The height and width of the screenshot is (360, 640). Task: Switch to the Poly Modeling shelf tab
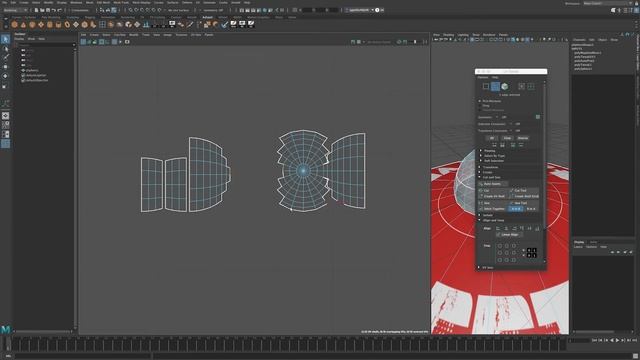click(x=51, y=17)
